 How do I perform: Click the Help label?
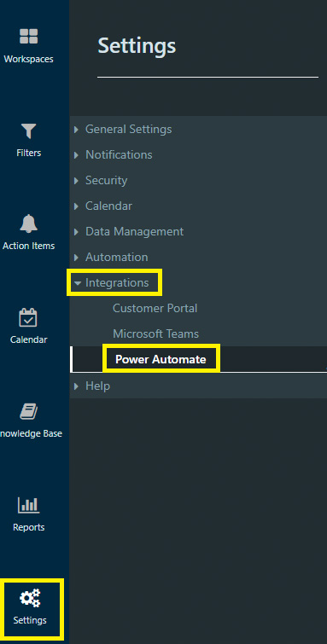(x=97, y=386)
